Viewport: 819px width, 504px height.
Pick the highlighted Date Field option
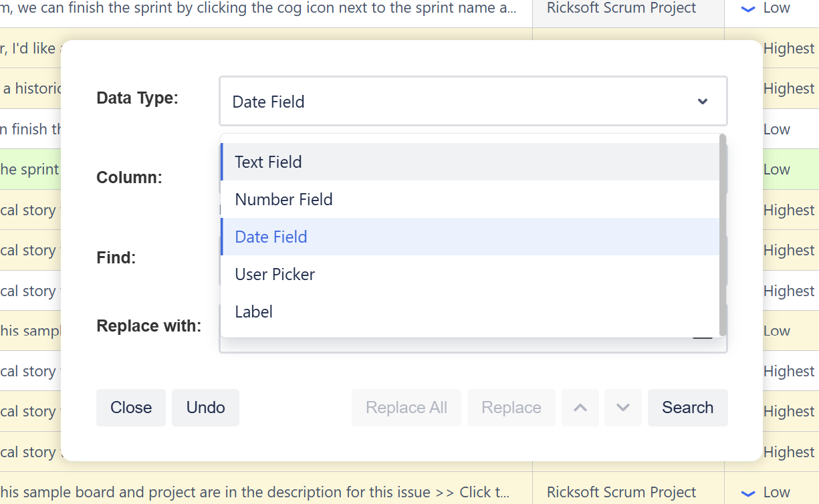(x=271, y=237)
